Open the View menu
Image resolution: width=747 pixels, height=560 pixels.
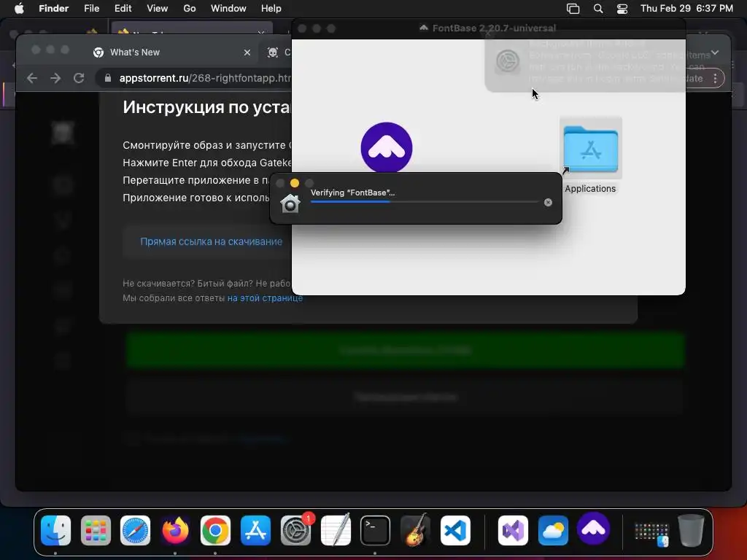coord(158,9)
